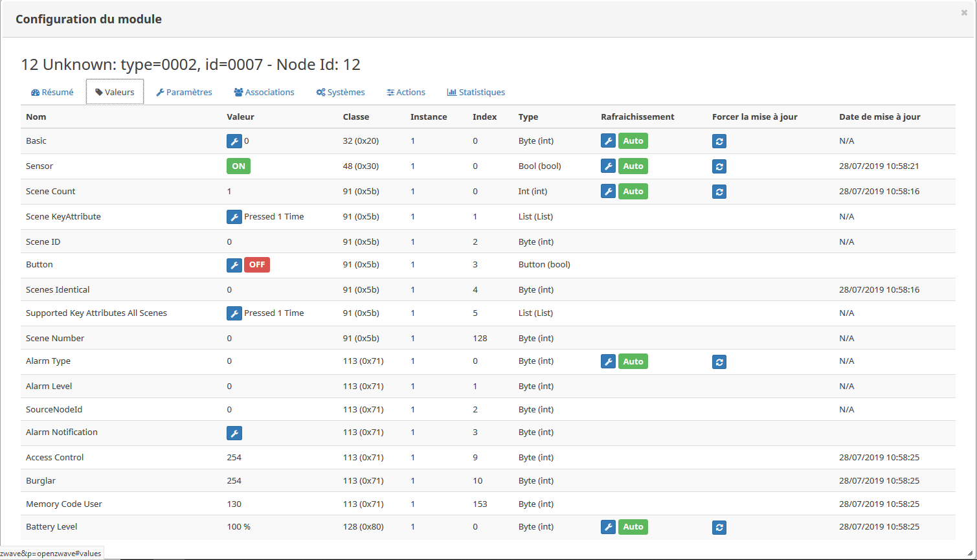Force update of the Sensor row
The image size is (977, 560).
719,166
